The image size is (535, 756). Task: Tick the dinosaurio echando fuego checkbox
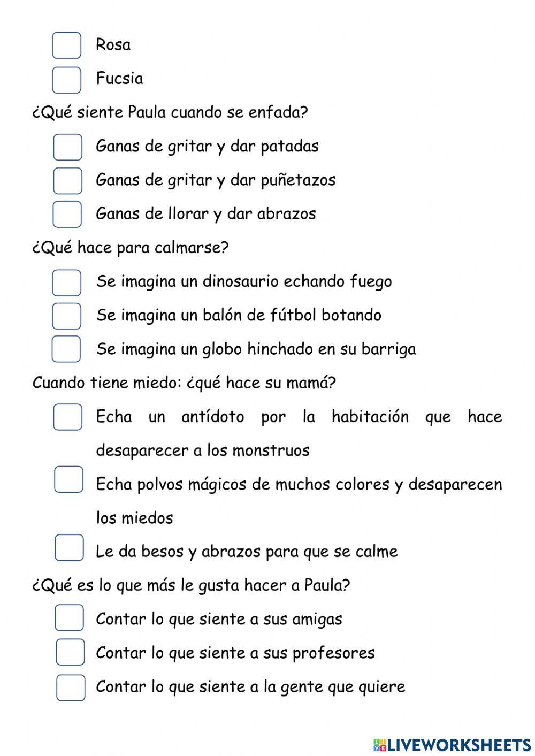tap(67, 282)
